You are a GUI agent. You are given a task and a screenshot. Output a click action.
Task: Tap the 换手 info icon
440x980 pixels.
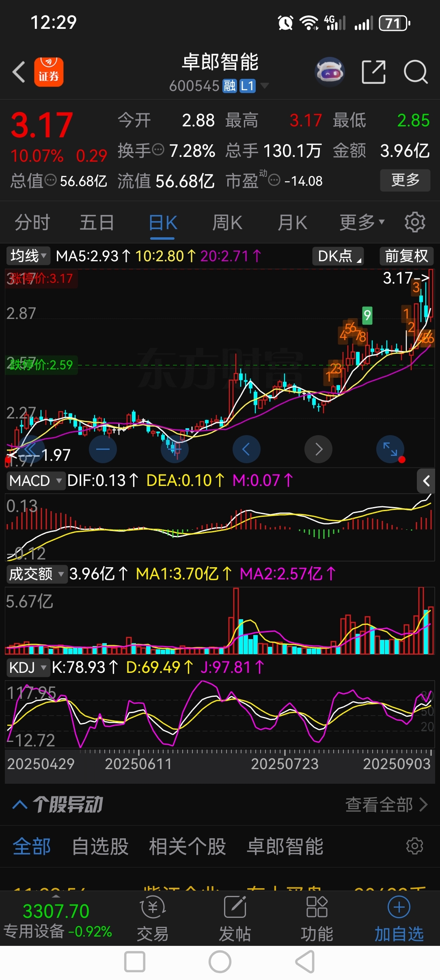coord(158,150)
